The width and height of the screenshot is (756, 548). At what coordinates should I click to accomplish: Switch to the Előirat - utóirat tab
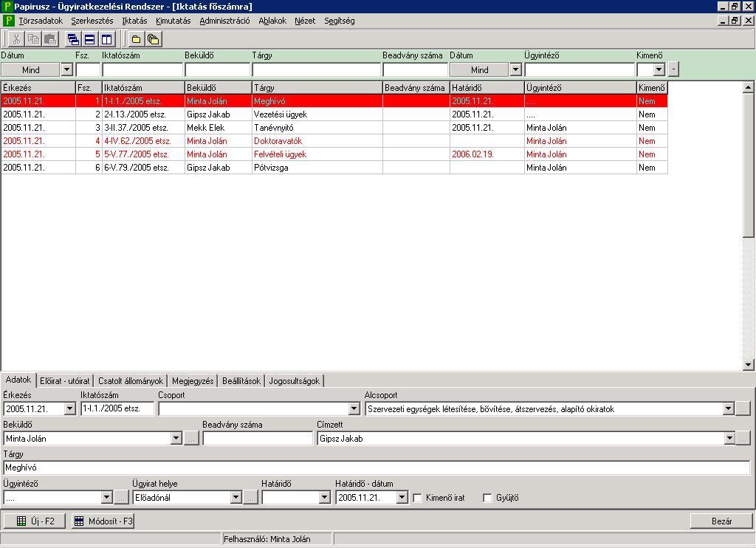65,381
